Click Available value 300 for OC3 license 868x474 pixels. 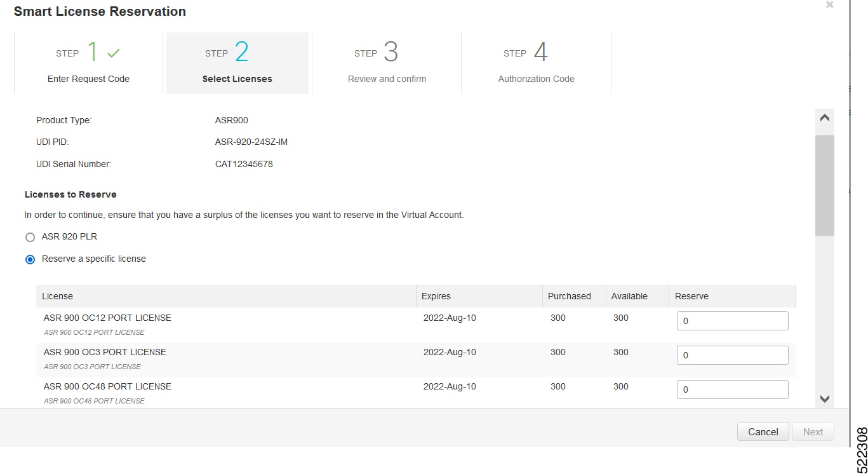click(621, 352)
